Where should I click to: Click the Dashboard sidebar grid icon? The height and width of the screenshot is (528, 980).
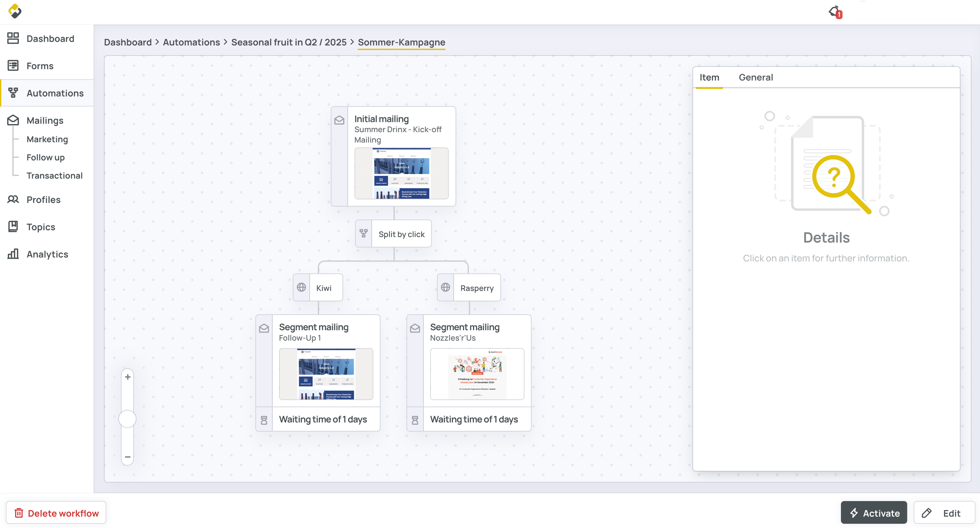click(x=13, y=38)
